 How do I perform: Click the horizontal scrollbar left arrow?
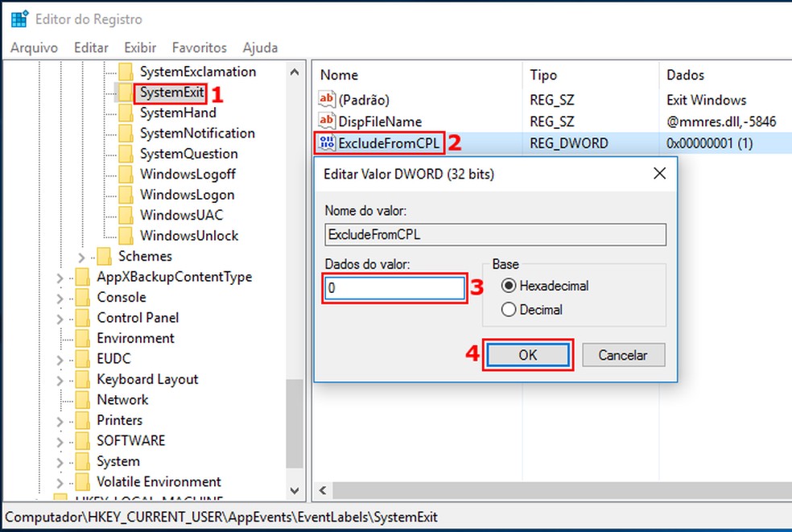[x=323, y=490]
